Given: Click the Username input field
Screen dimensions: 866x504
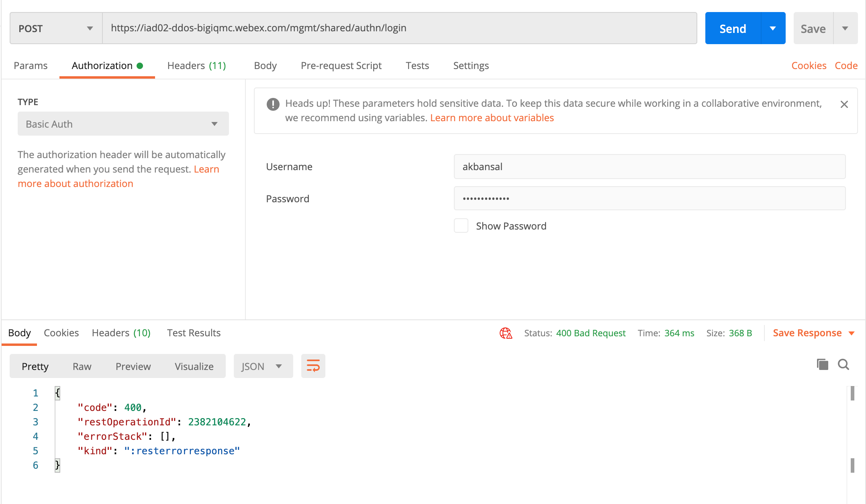Looking at the screenshot, I should pyautogui.click(x=649, y=167).
